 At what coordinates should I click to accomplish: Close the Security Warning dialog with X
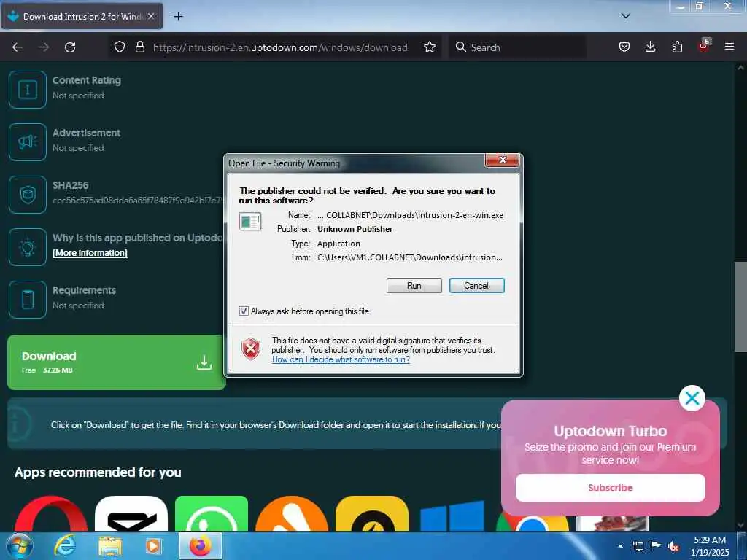502,160
